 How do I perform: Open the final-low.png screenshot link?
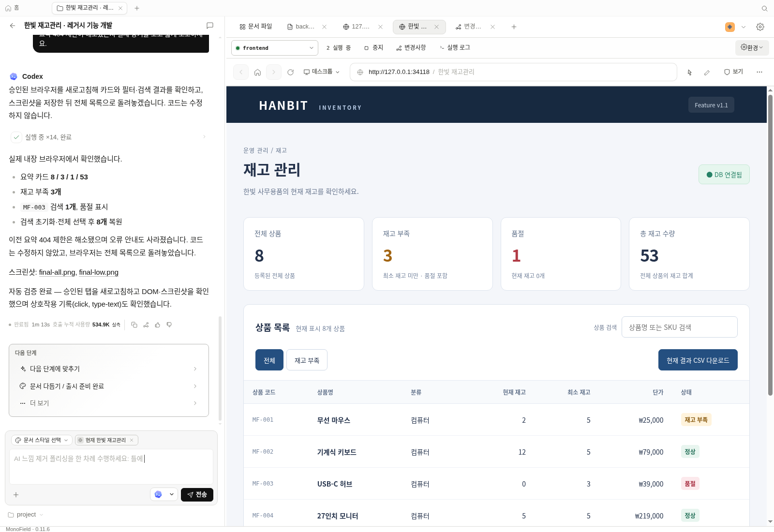click(x=99, y=272)
